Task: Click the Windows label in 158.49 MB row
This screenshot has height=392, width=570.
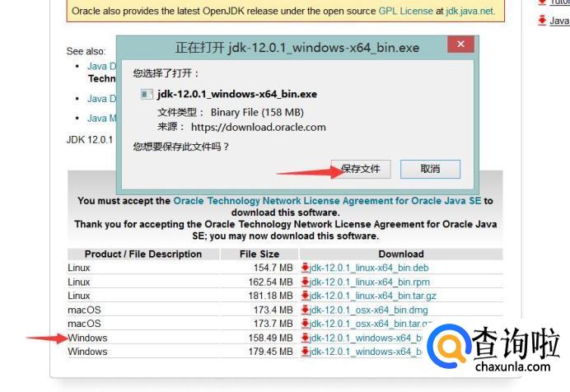Action: click(x=87, y=338)
